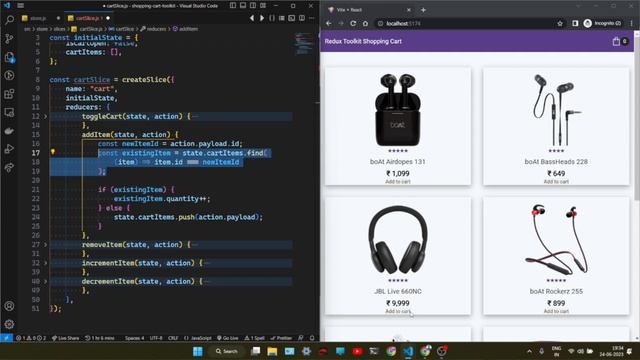
Task: Change CRLF end of line sequence
Action: (173, 338)
